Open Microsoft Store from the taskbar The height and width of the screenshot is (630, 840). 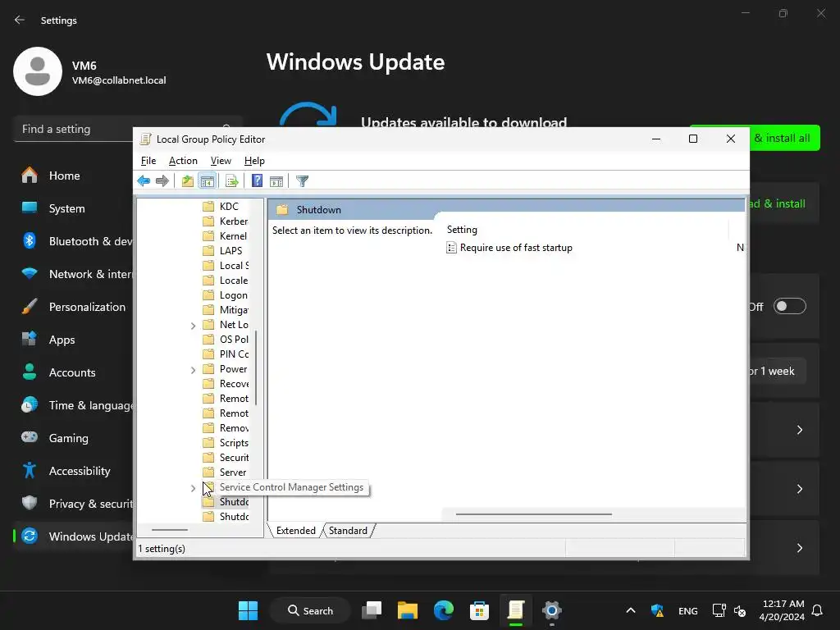(x=479, y=610)
